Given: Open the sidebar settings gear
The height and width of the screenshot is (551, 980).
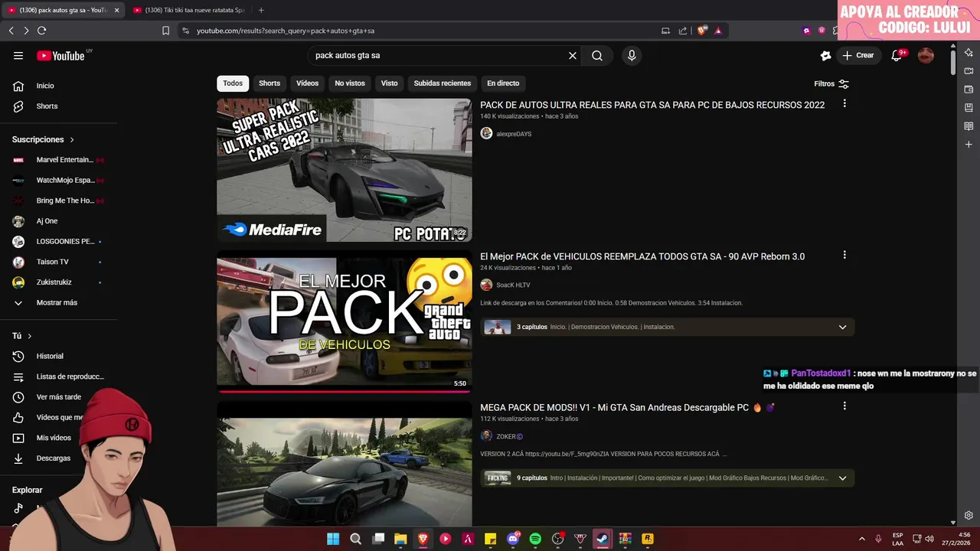Looking at the screenshot, I should 969,515.
